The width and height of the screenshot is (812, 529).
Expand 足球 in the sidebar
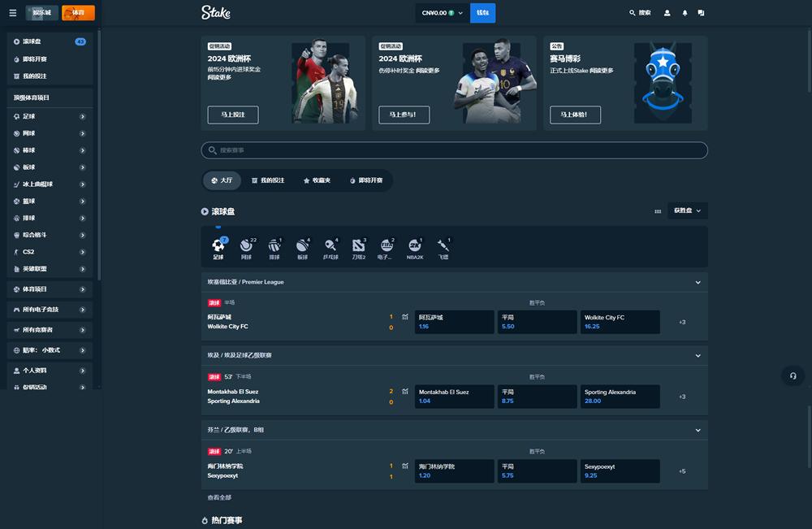82,116
